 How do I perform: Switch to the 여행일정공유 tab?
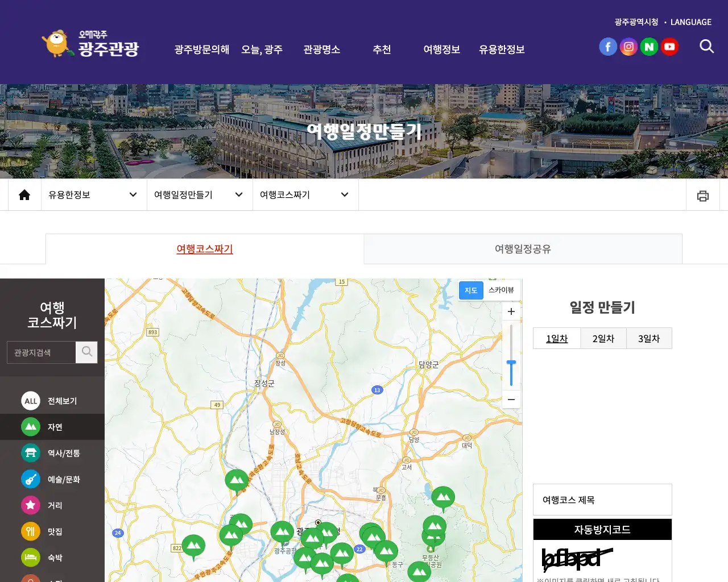(523, 249)
